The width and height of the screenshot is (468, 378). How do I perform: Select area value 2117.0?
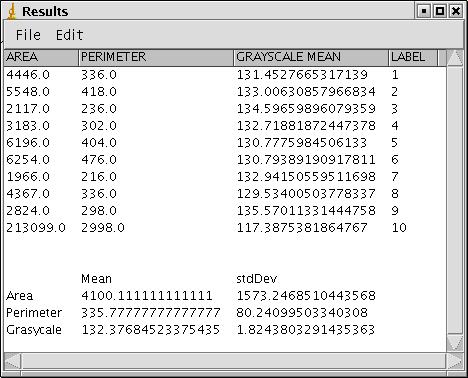pyautogui.click(x=28, y=109)
